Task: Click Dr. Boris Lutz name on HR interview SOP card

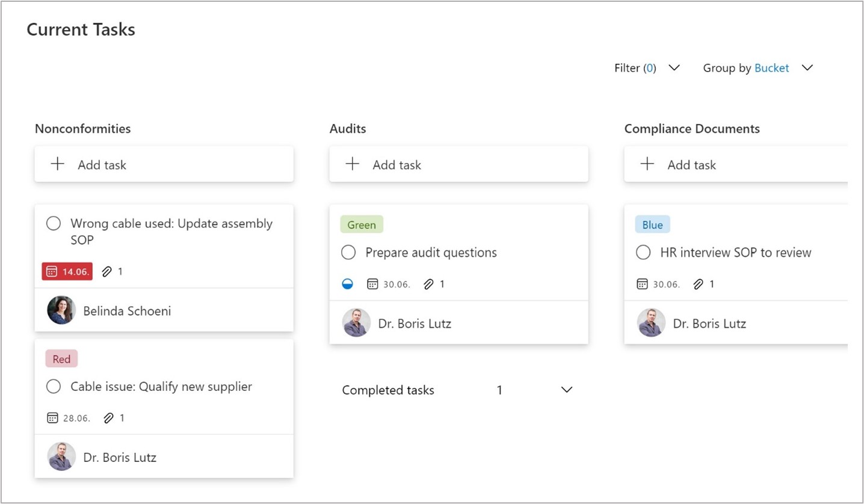Action: (x=709, y=324)
